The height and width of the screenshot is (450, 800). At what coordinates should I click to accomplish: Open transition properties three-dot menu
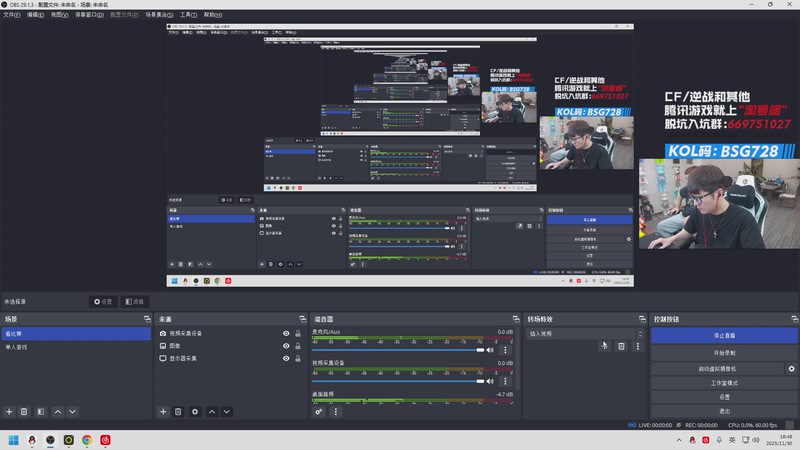(x=637, y=346)
